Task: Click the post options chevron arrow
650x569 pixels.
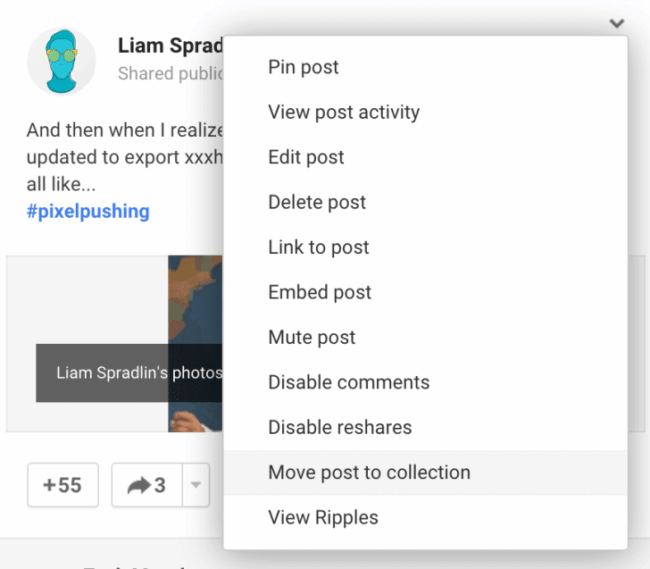Action: pyautogui.click(x=617, y=23)
